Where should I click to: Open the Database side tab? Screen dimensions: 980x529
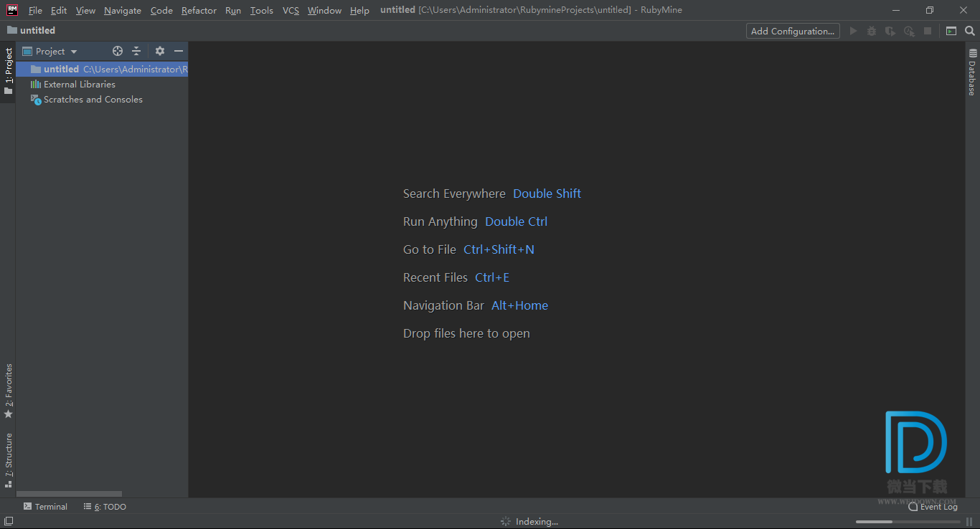(x=972, y=72)
